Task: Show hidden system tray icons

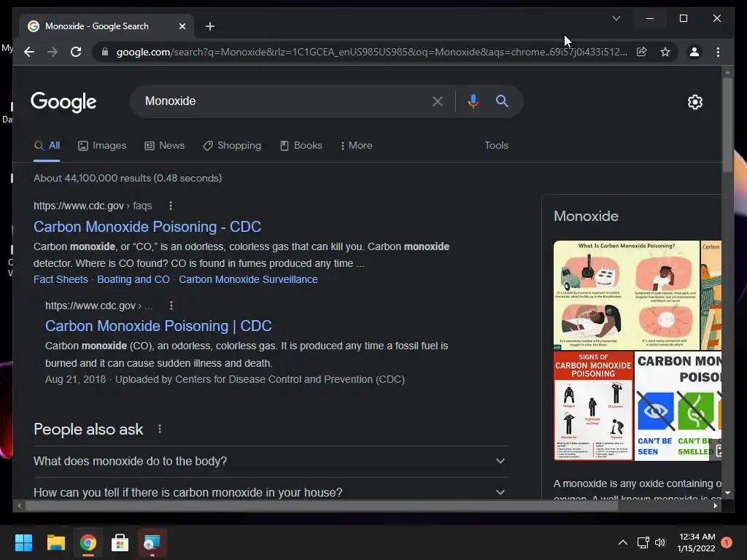Action: [x=622, y=542]
